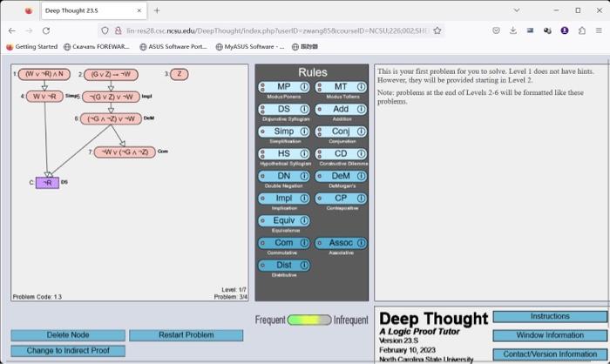Viewport: 610px width, 364px height.
Task: Open info icon on Add rule
Action: [x=361, y=109]
